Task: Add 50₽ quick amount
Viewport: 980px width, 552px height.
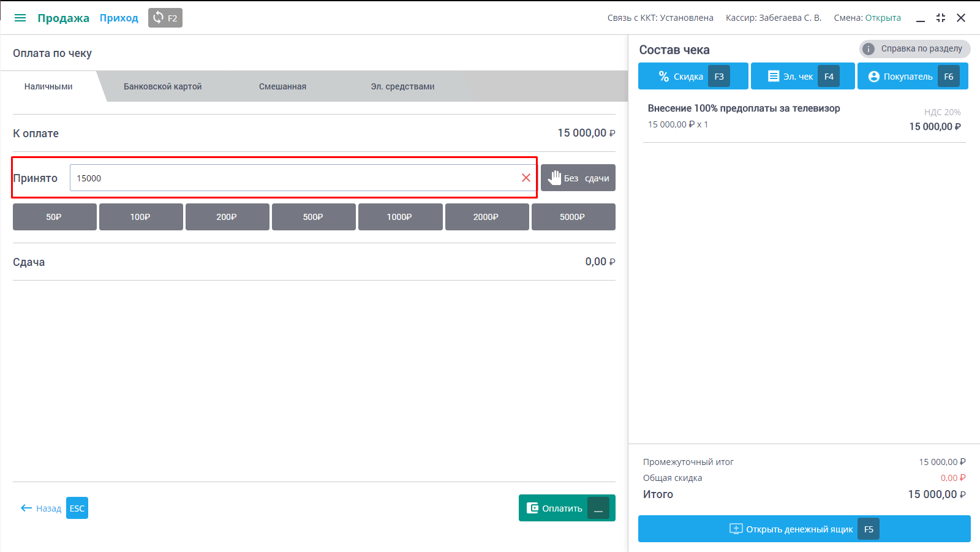Action: click(x=55, y=217)
